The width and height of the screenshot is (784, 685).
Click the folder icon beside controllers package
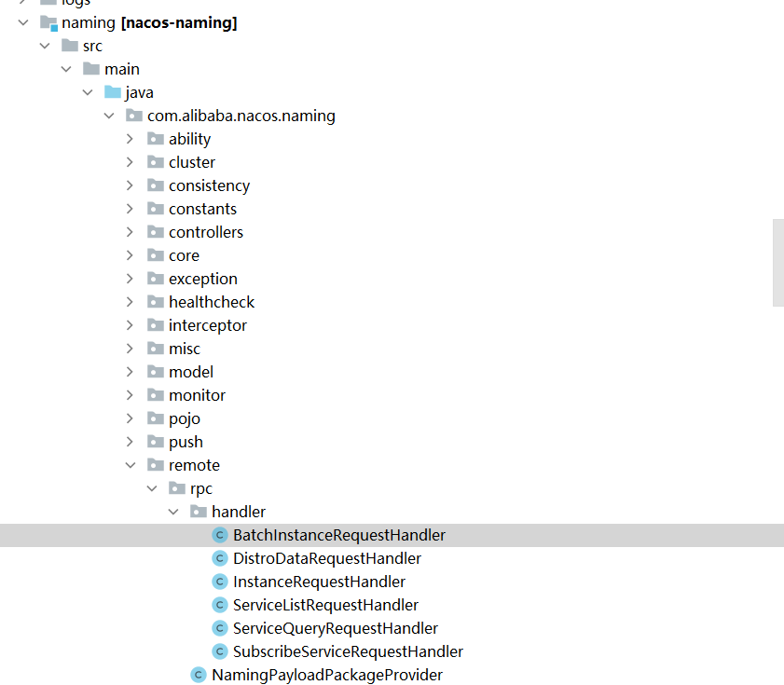(x=155, y=231)
